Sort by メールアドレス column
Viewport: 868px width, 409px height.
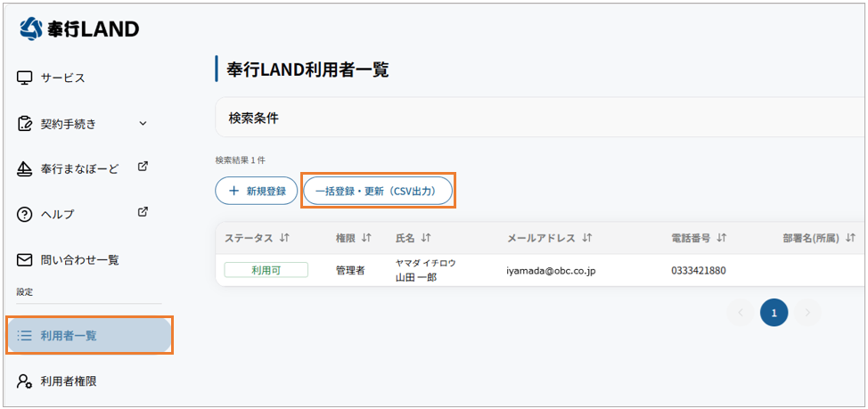(587, 238)
